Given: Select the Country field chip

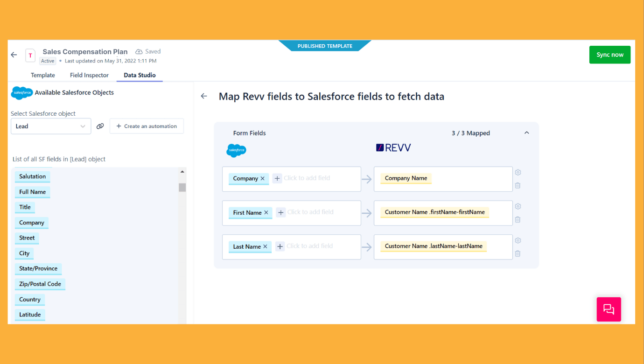Looking at the screenshot, I should click(30, 300).
